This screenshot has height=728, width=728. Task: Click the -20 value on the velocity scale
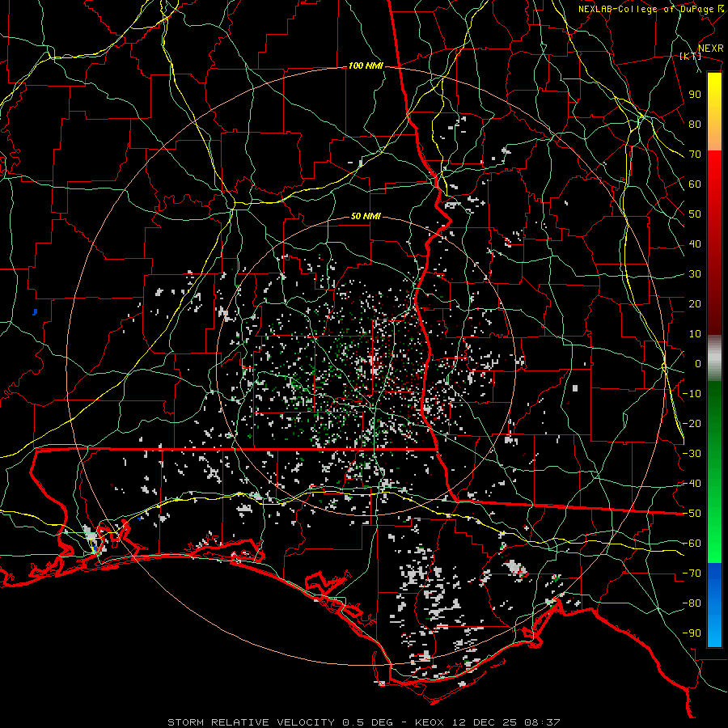[692, 423]
